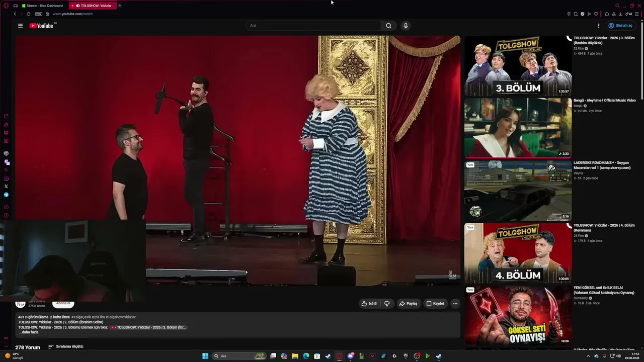The width and height of the screenshot is (644, 362).
Task: Open Windows Start menu
Action: [x=205, y=356]
